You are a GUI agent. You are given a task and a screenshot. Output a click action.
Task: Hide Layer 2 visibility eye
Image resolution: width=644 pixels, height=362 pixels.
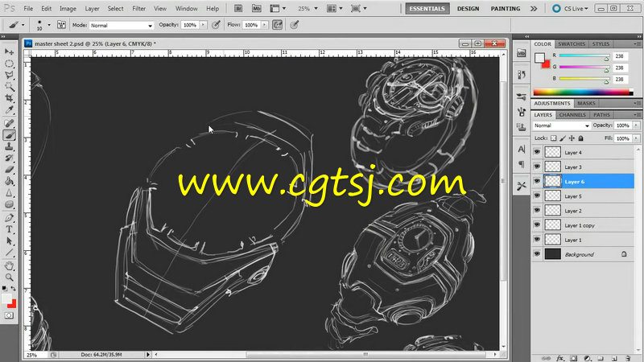point(537,210)
